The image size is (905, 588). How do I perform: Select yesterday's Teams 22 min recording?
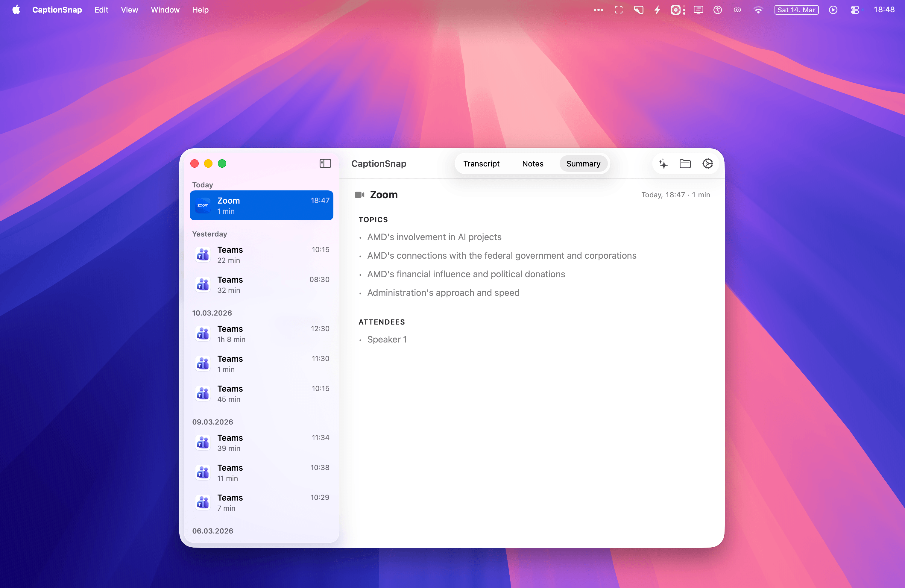coord(261,255)
